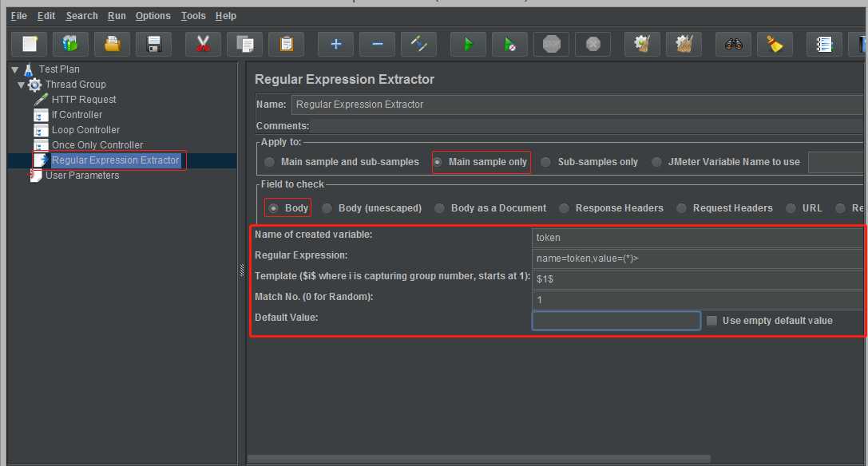Collapse the Thread Group tree node

click(21, 85)
